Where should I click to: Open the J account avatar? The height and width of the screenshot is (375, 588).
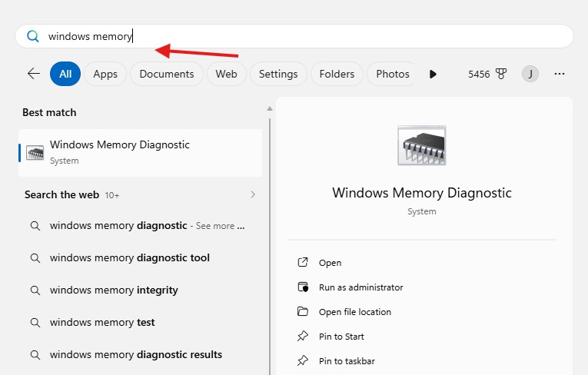click(530, 74)
